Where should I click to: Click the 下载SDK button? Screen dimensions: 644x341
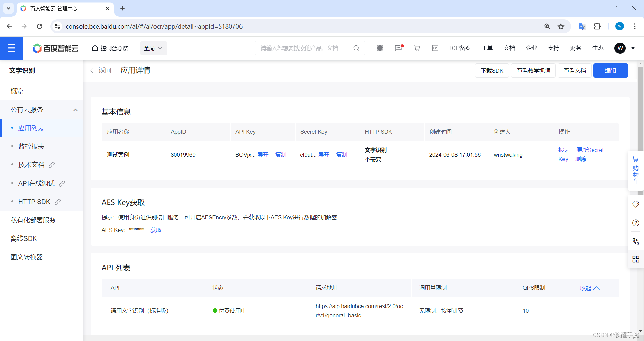point(492,71)
